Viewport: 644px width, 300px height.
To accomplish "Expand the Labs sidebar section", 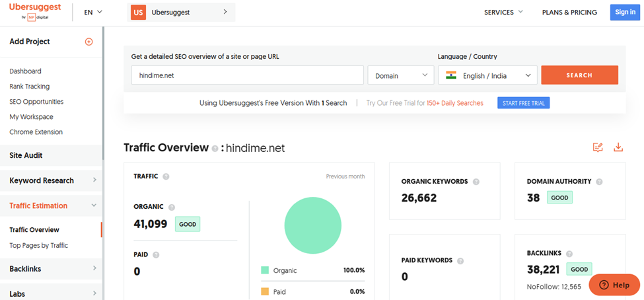I will tap(51, 294).
